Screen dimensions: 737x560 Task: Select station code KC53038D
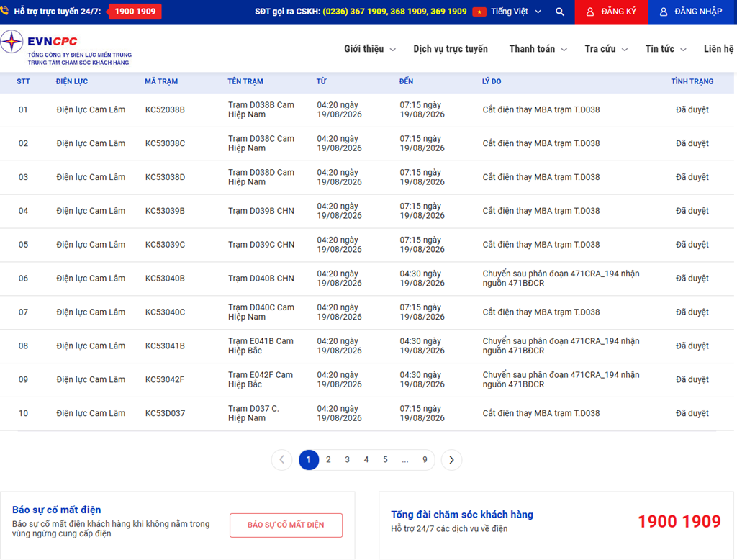(165, 178)
